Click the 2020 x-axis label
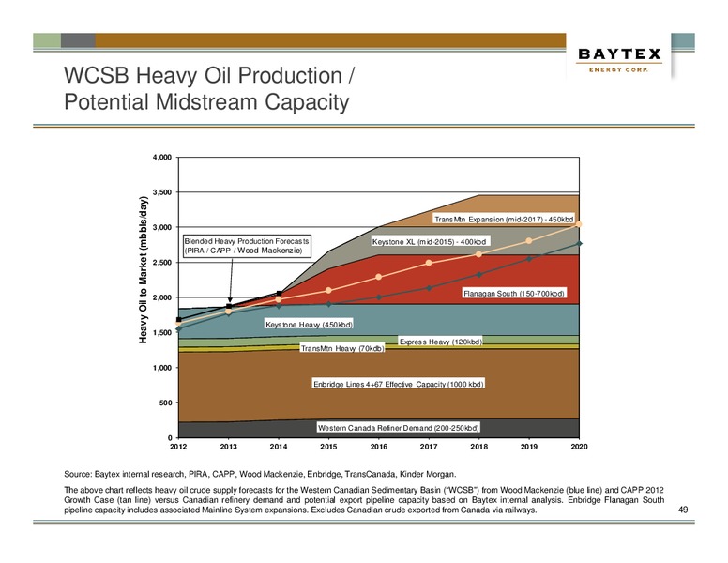Viewport: 728px width, 563px height. point(579,447)
